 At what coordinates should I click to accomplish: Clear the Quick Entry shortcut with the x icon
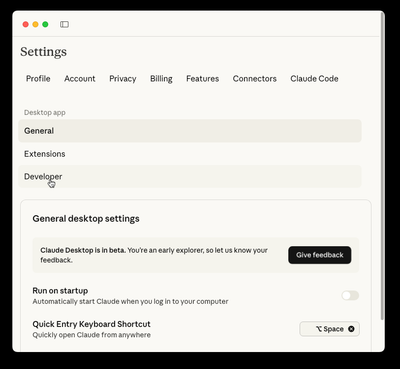coord(351,329)
